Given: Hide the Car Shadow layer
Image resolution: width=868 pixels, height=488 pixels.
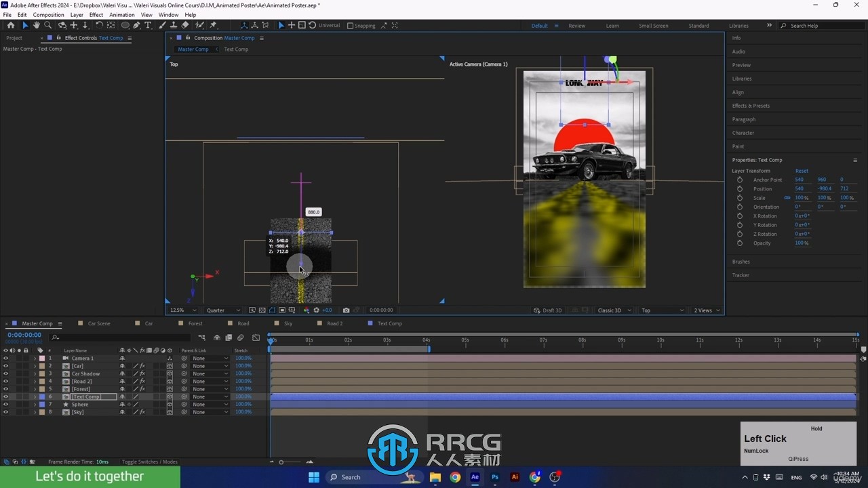Looking at the screenshot, I should coord(5,373).
